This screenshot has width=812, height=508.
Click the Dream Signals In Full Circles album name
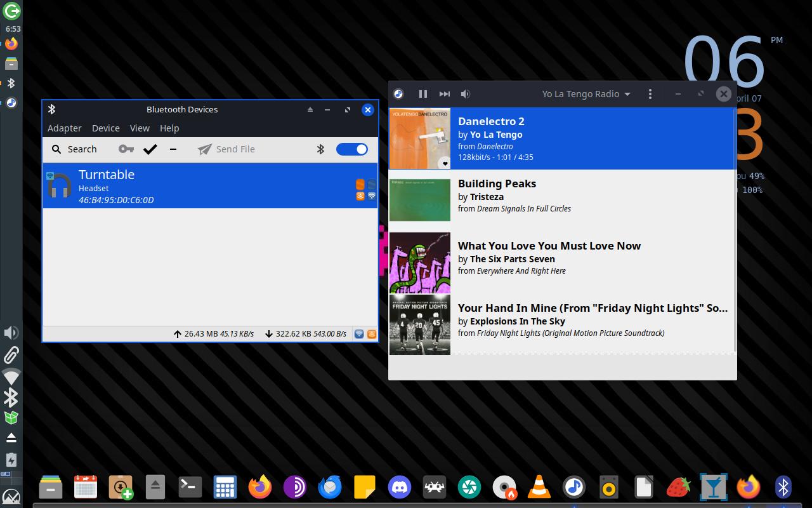click(x=524, y=208)
